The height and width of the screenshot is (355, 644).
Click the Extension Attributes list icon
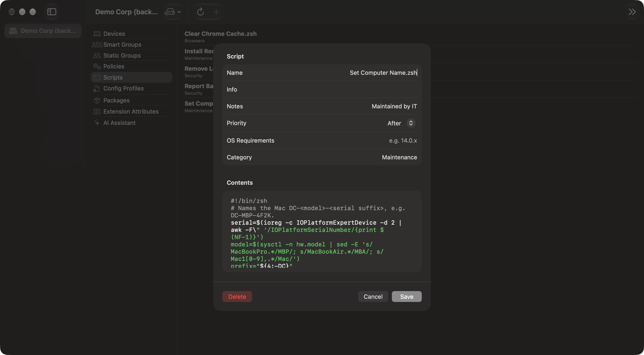click(97, 112)
